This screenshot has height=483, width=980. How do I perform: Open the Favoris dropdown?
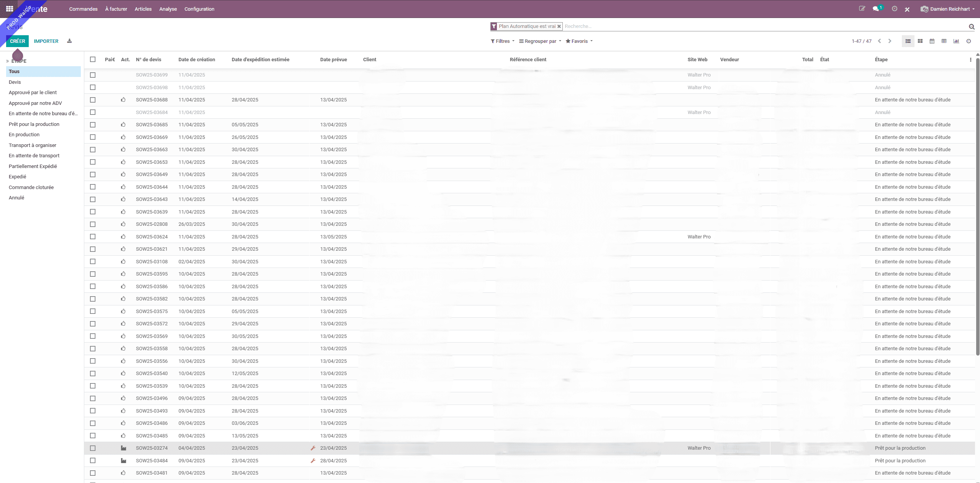(579, 41)
